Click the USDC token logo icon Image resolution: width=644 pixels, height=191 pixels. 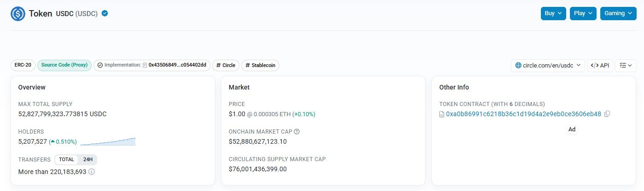tap(18, 14)
